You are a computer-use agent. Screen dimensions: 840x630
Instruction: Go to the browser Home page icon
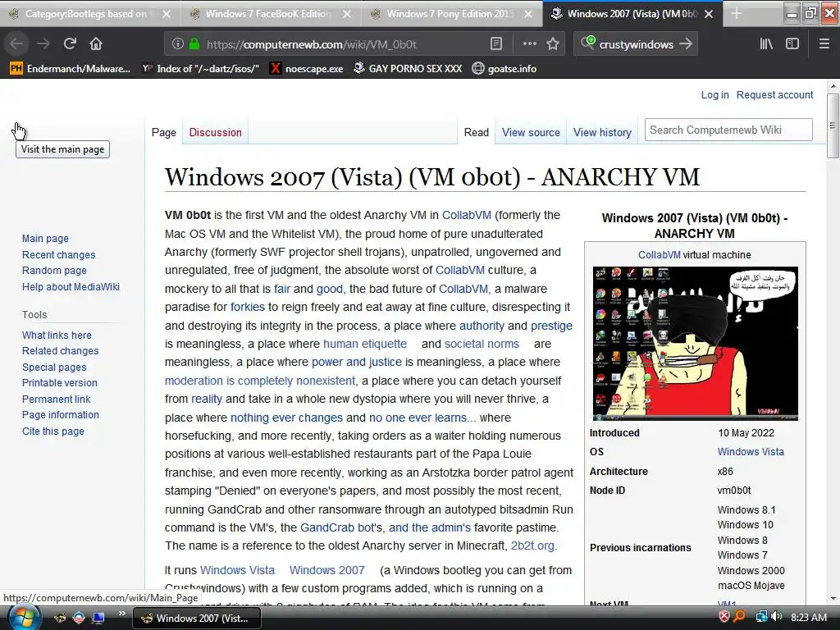[96, 44]
